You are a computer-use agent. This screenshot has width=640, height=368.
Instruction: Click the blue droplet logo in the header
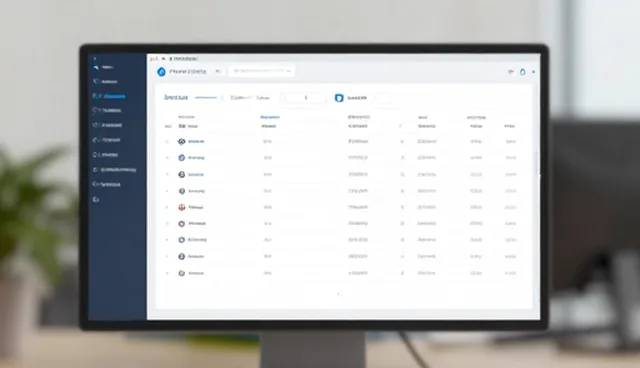point(162,72)
